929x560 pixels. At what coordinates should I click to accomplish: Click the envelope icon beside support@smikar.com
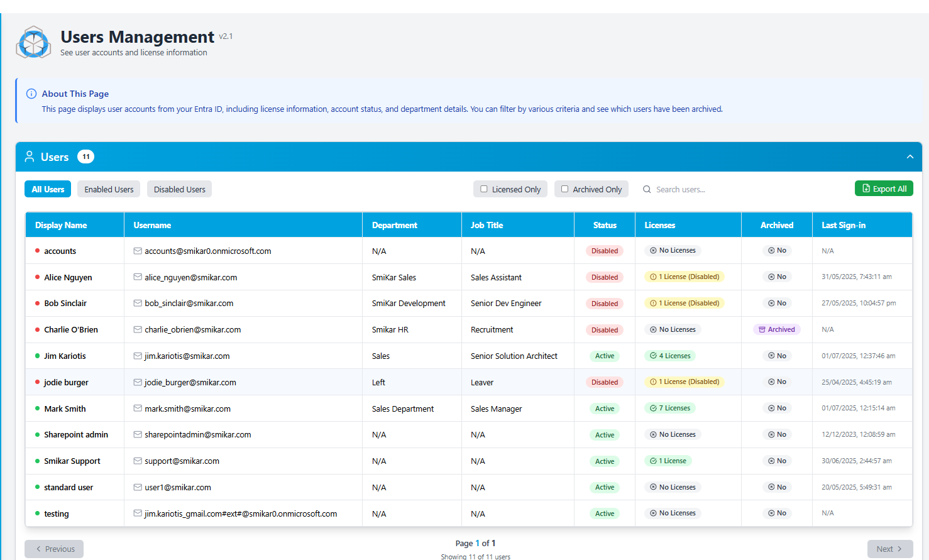pyautogui.click(x=138, y=461)
